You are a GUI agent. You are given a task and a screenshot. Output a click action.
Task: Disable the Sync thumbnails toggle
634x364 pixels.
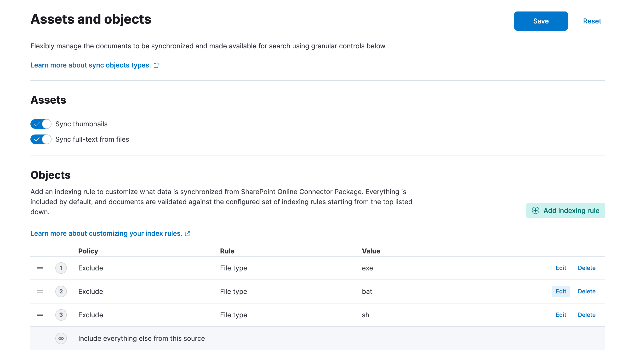click(x=41, y=124)
